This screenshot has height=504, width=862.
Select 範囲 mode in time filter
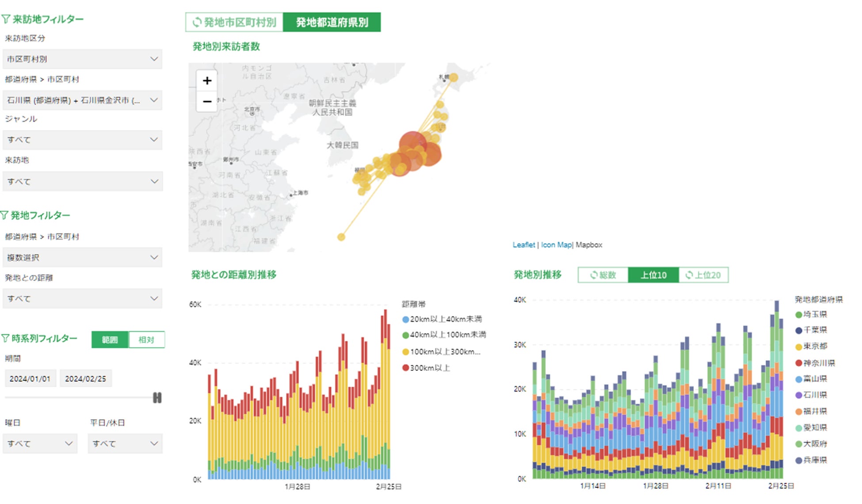tap(110, 340)
